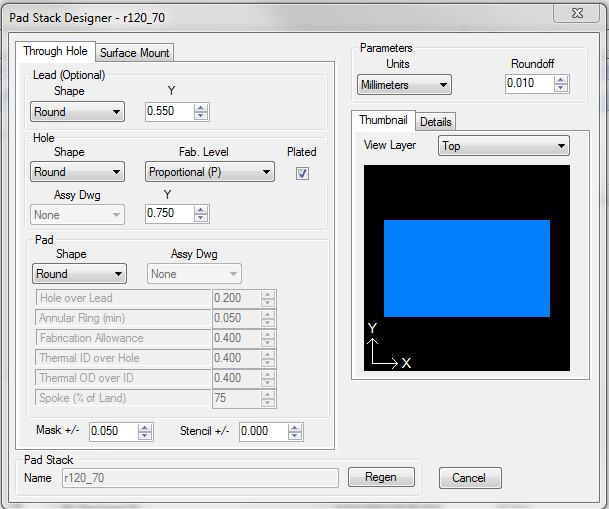Open the Pad Shape dropdown
Image resolution: width=609 pixels, height=509 pixels.
coord(77,274)
